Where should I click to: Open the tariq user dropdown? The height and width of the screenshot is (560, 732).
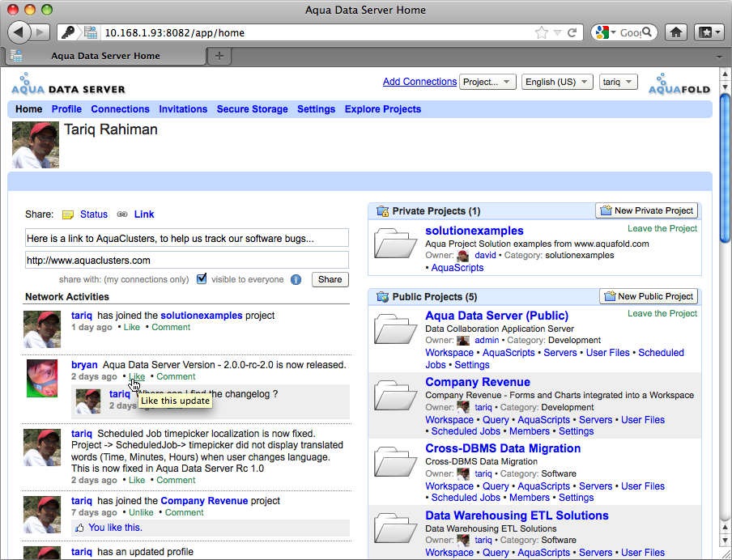coord(618,82)
